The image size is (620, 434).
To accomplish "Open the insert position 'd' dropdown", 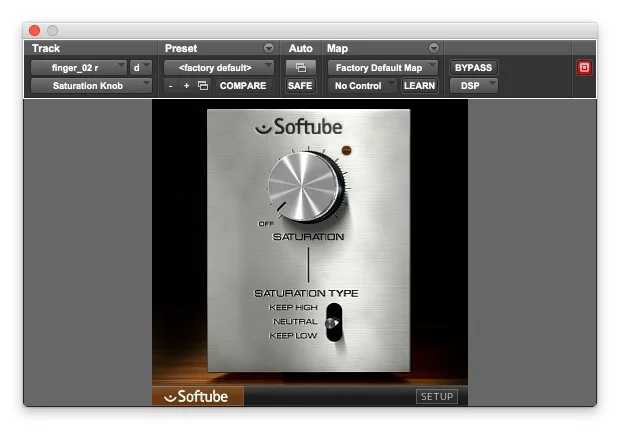I will pos(141,68).
